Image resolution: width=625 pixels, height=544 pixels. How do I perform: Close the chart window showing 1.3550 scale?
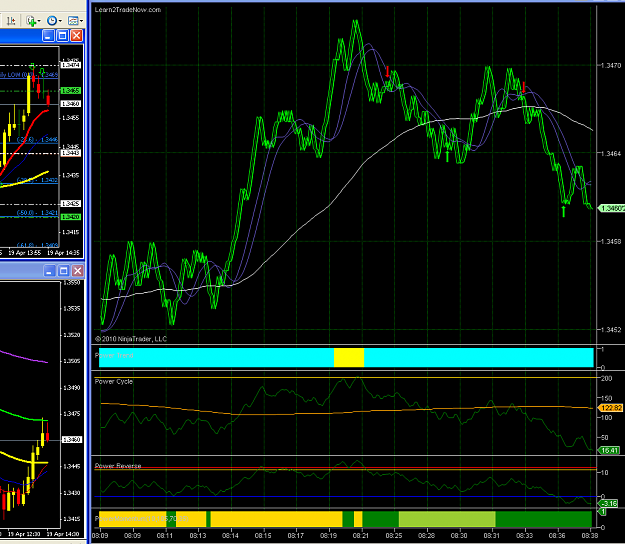pyautogui.click(x=78, y=271)
